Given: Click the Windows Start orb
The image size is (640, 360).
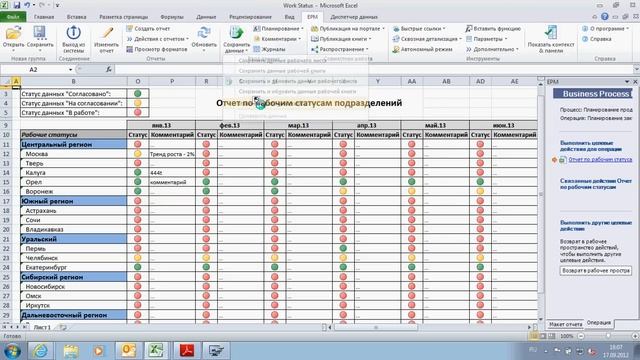Looking at the screenshot, I should pos(12,351).
